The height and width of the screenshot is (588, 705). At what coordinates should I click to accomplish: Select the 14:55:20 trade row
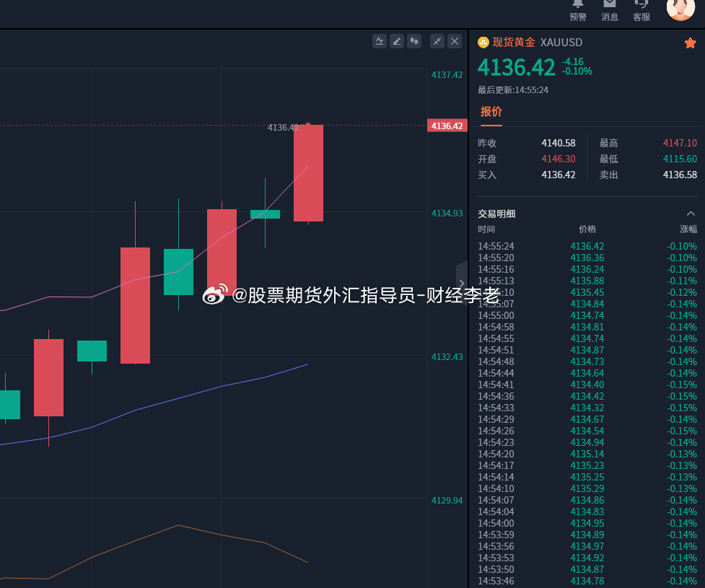pyautogui.click(x=587, y=258)
